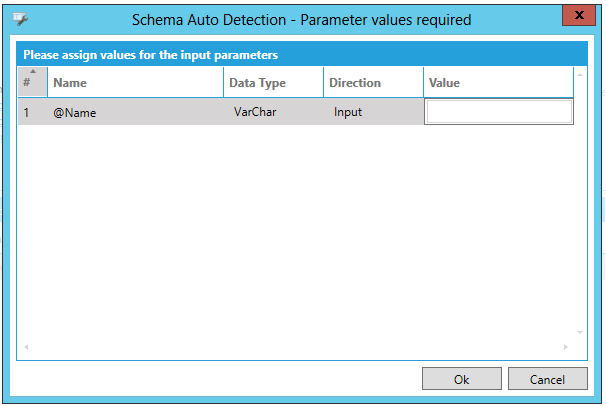Image resolution: width=606 pixels, height=406 pixels.
Task: Sort by the Direction column header
Action: (372, 83)
